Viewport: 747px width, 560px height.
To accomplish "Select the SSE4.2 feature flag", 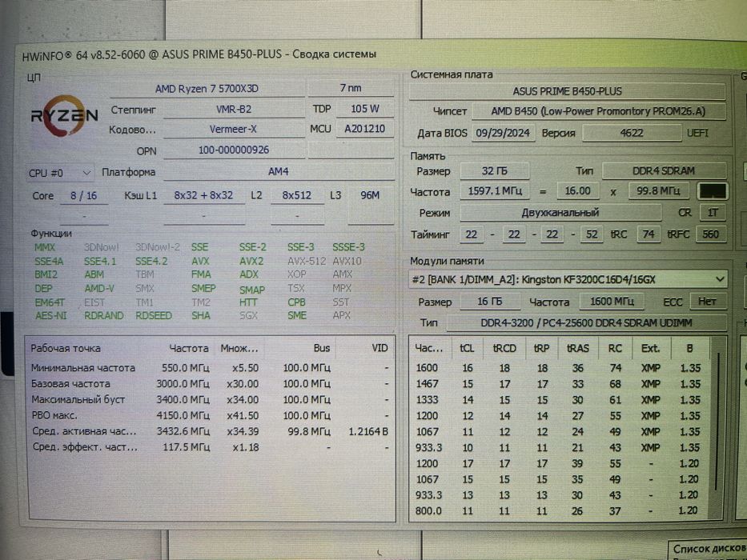I will coord(151,262).
